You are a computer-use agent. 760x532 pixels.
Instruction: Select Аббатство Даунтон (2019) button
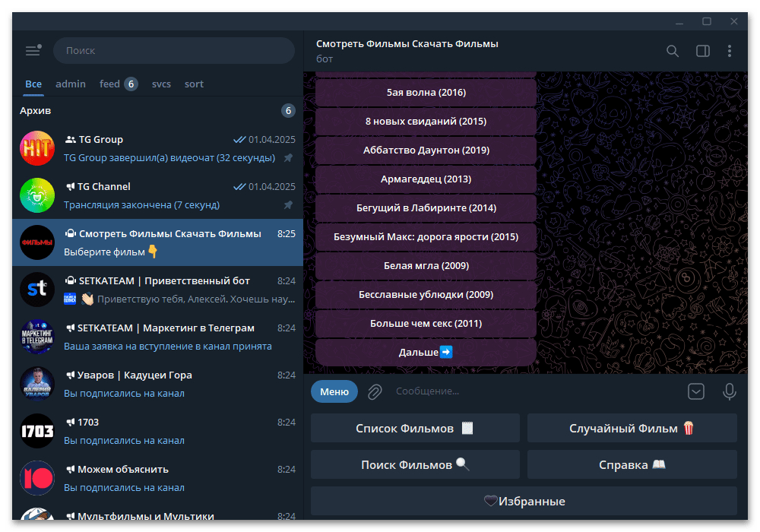[x=426, y=150]
